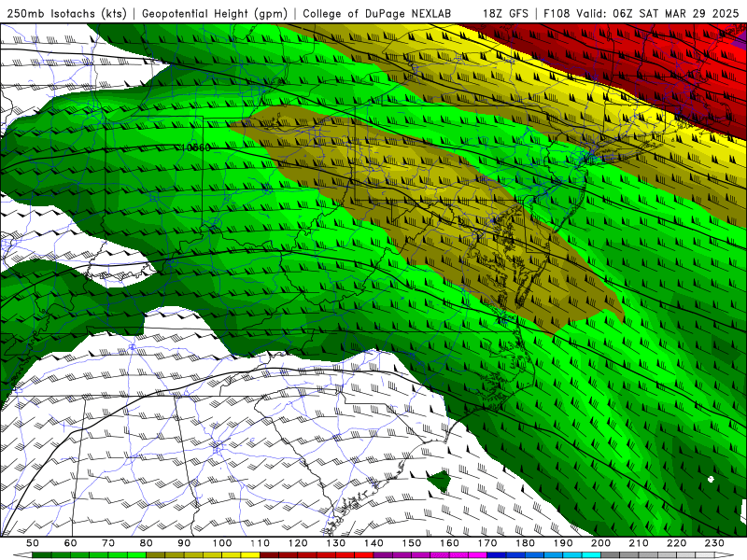This screenshot has height=560, width=747.
Task: Click the '60' colorbar label
Action: tap(70, 543)
